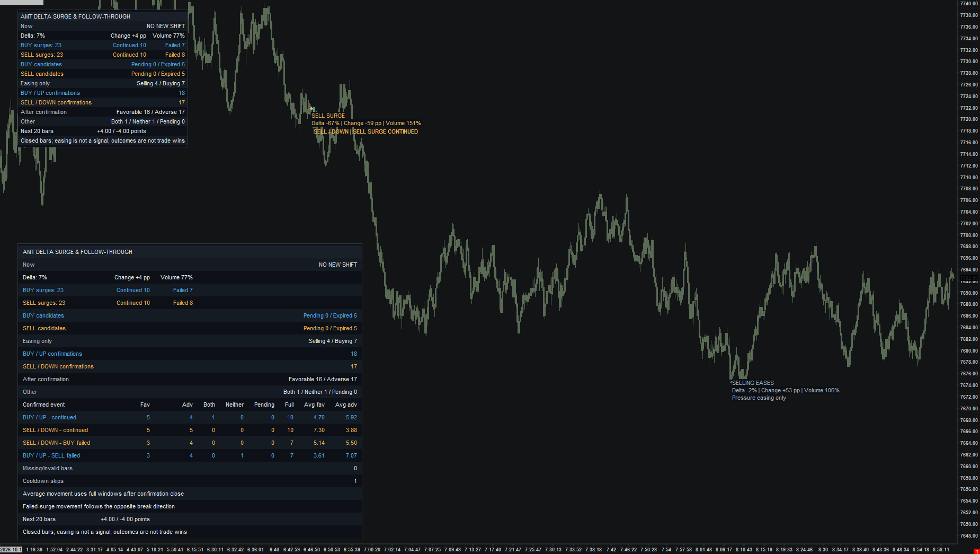The width and height of the screenshot is (980, 554).
Task: Click 'SELL / DOWN confirmations' row in large panel
Action: click(190, 366)
